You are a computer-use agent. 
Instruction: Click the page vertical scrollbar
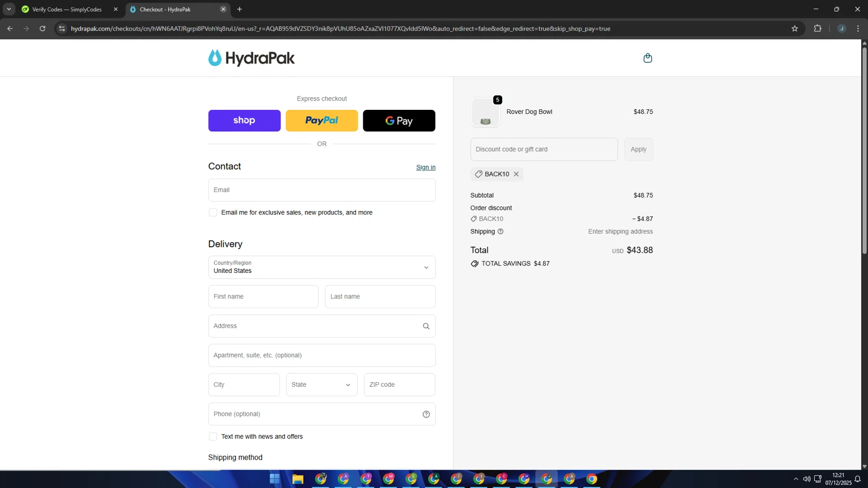click(x=865, y=150)
